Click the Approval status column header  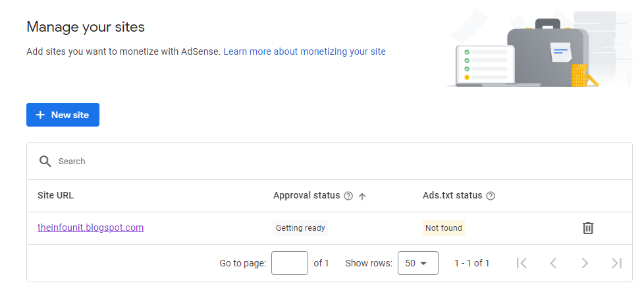coord(307,196)
